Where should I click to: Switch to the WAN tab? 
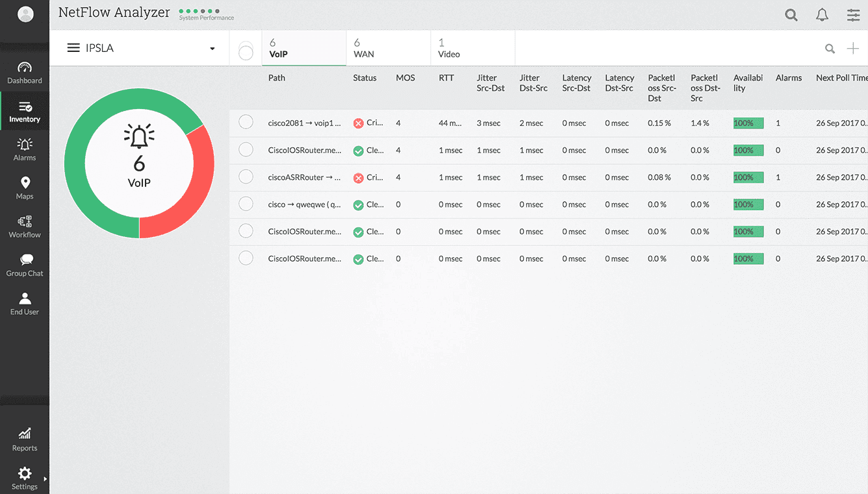tap(389, 49)
